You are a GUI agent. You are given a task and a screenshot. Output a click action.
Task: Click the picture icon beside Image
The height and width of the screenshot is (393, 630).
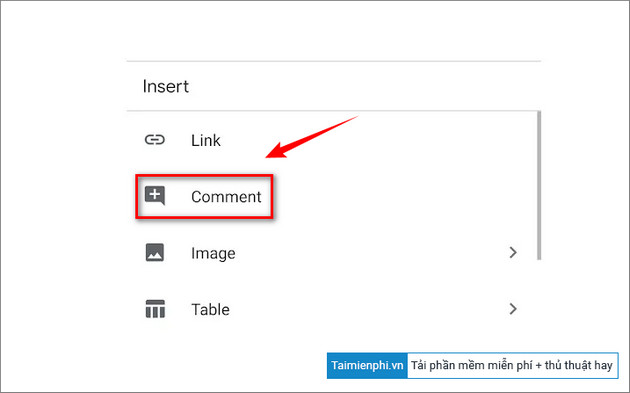[x=155, y=252]
